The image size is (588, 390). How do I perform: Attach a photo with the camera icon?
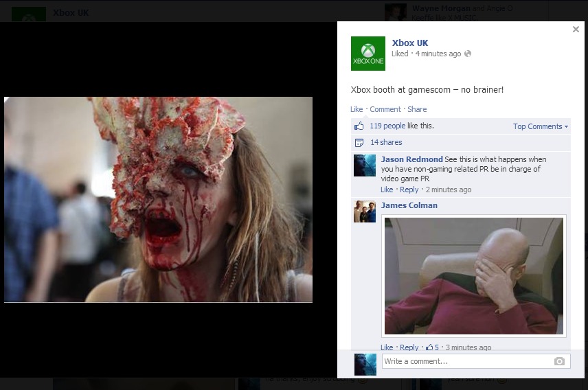(559, 361)
